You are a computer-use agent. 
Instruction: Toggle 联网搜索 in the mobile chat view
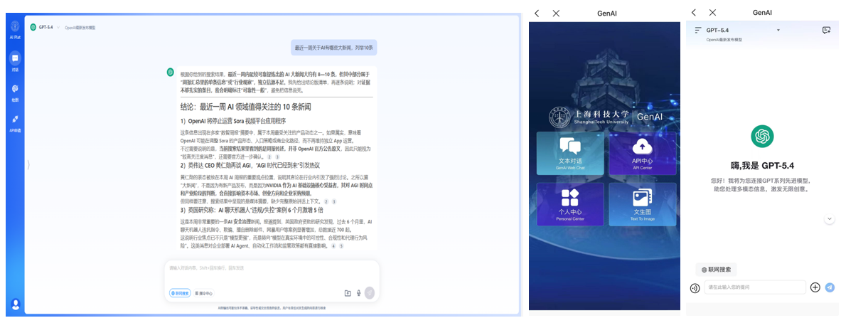point(716,270)
